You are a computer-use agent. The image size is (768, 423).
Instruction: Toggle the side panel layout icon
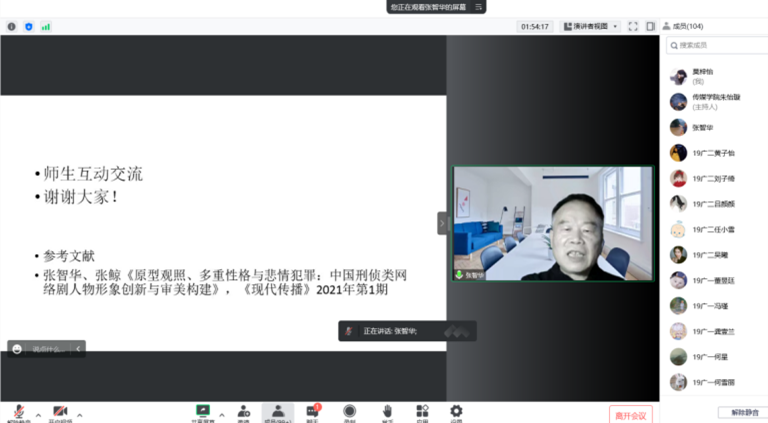651,26
